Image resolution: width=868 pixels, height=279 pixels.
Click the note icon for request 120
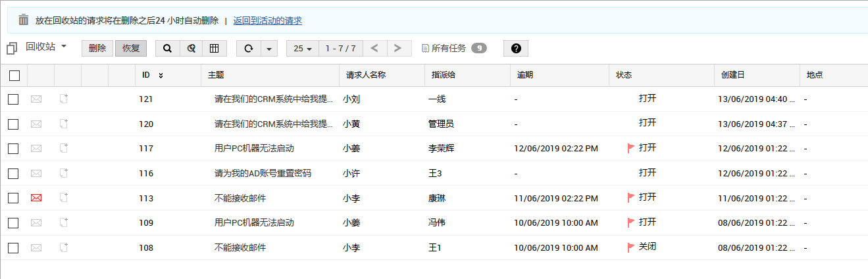pos(64,124)
